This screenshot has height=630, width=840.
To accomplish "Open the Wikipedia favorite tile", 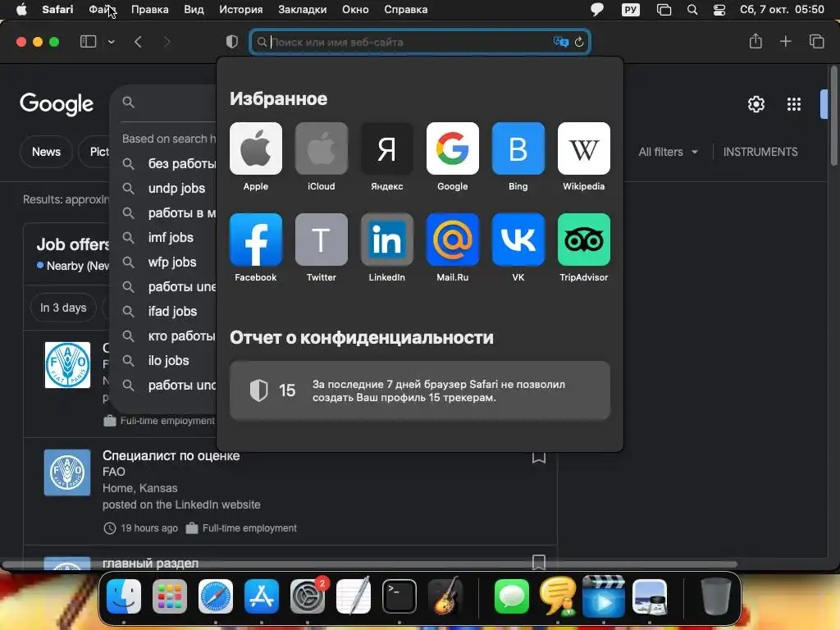I will point(583,148).
